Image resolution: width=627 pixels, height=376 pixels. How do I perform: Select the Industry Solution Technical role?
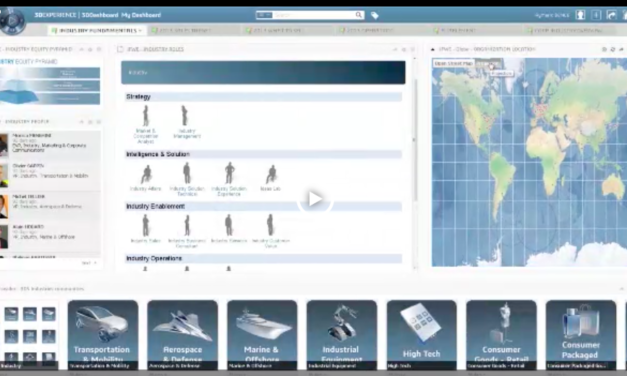[187, 179]
